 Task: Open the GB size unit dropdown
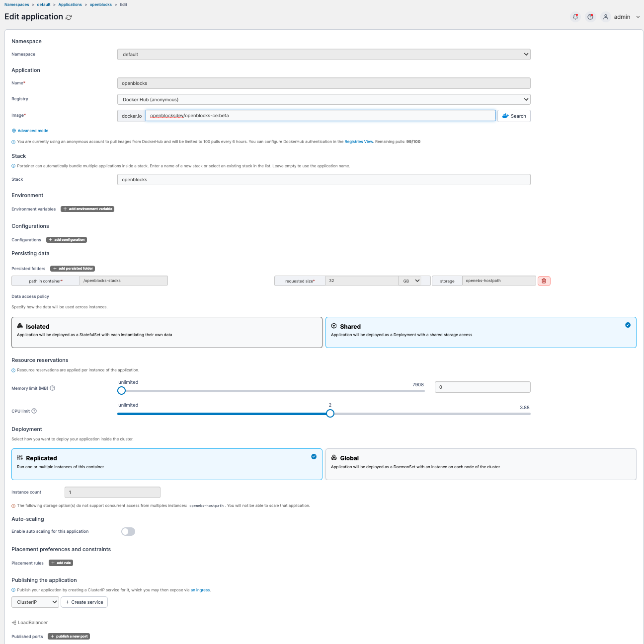[x=414, y=281]
